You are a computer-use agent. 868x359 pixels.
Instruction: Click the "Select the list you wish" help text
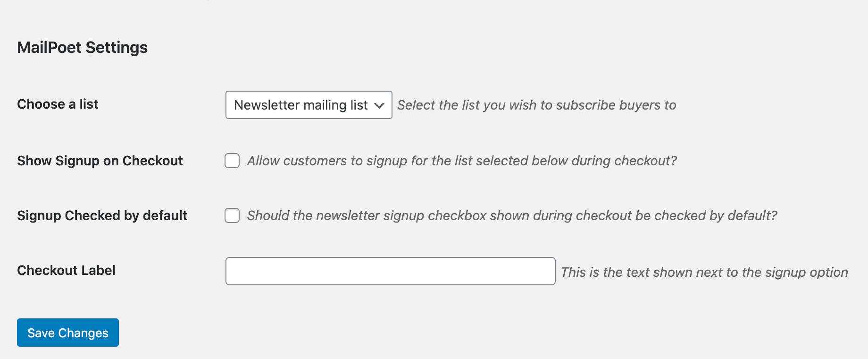point(536,105)
